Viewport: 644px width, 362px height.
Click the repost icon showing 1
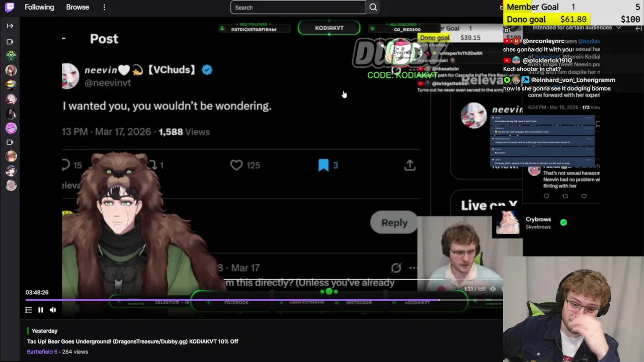[x=152, y=165]
